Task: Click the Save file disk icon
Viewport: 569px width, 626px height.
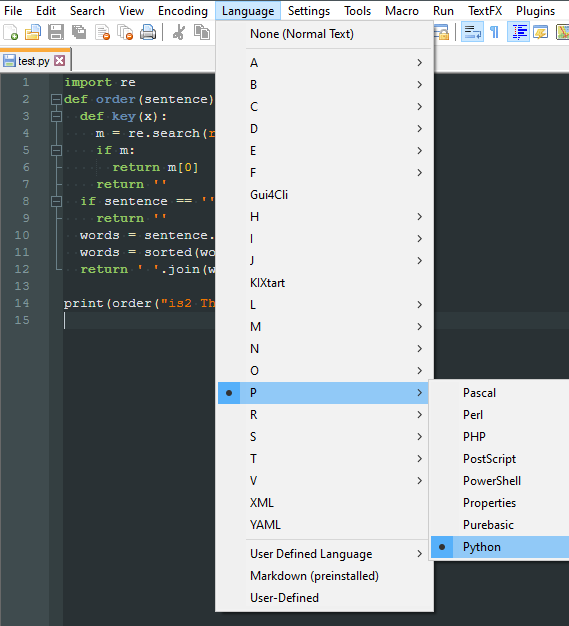Action: click(x=56, y=32)
